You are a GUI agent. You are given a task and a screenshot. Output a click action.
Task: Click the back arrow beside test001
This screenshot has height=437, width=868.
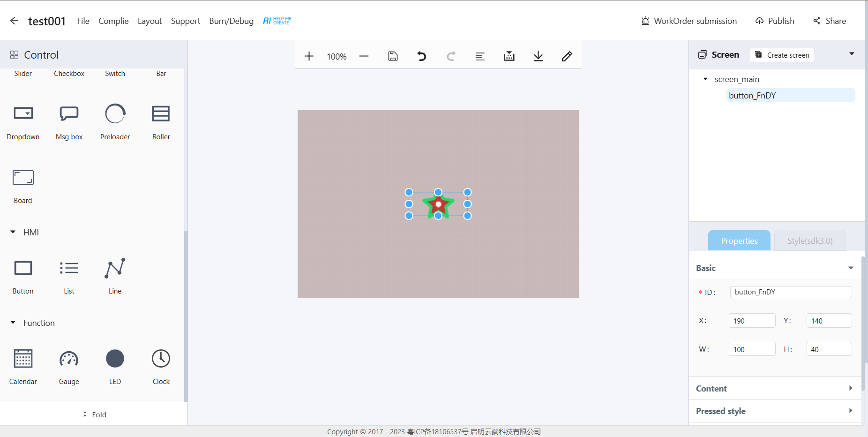[14, 21]
